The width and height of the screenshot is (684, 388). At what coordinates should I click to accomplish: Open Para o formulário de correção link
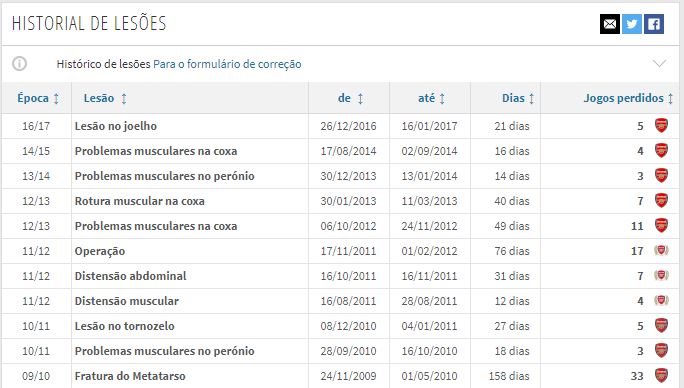[227, 64]
